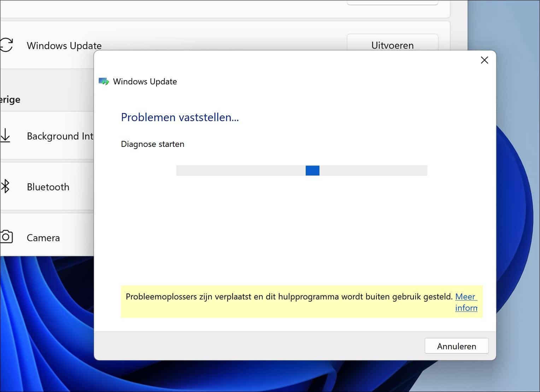Click the Windows Update logo in the dialog header
This screenshot has height=392, width=540.
(x=104, y=81)
